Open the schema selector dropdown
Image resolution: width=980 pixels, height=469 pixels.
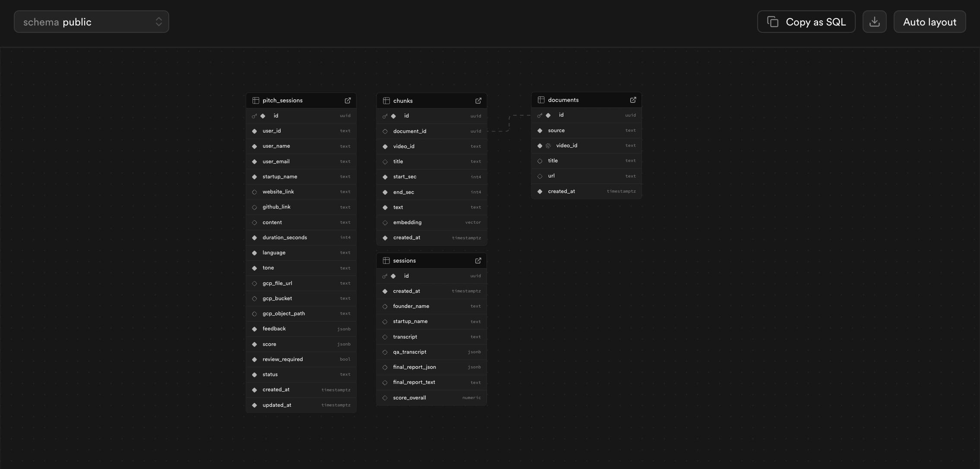(91, 21)
